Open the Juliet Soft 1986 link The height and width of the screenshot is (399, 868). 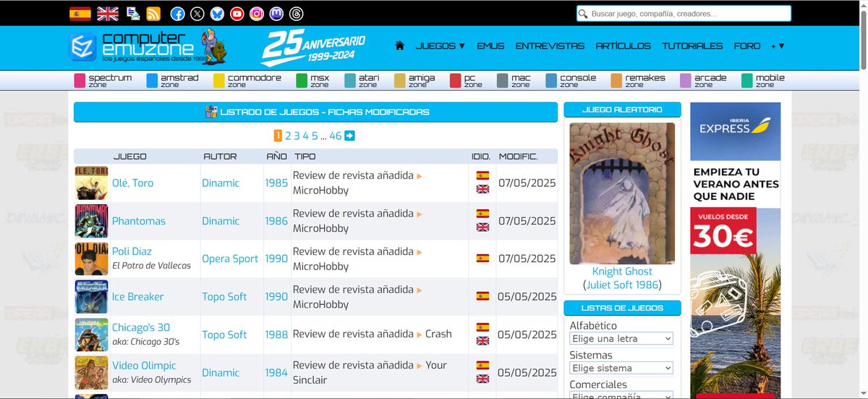click(x=622, y=285)
